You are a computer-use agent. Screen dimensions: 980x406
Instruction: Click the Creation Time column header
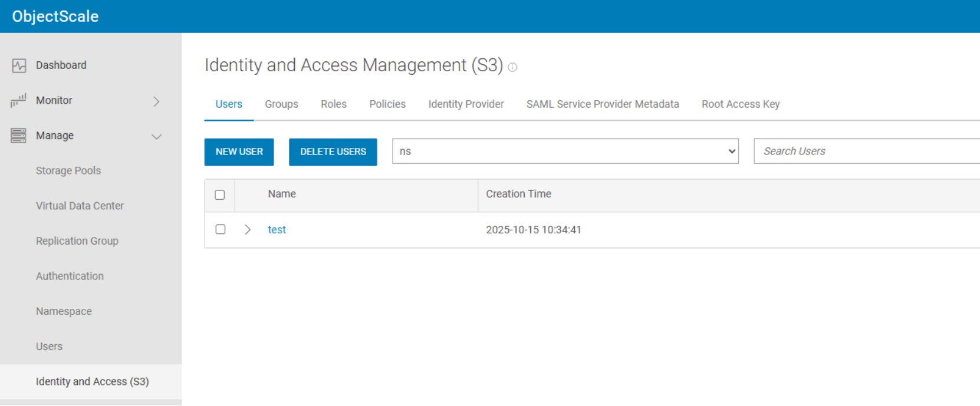[x=519, y=194]
